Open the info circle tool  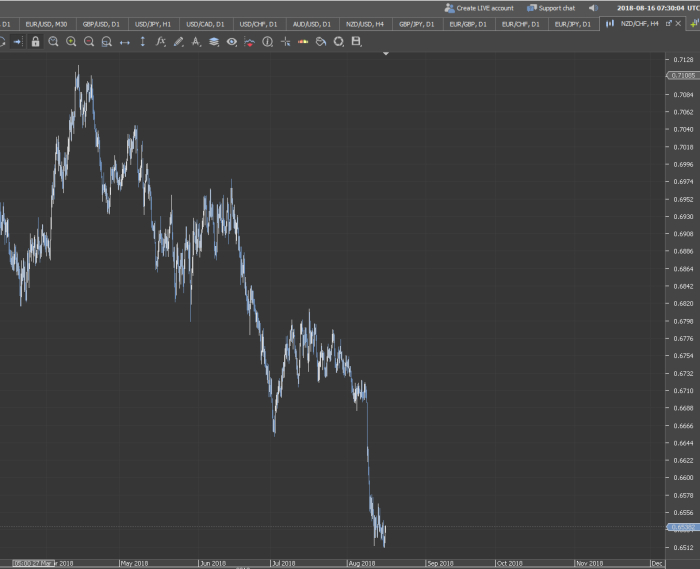(267, 42)
